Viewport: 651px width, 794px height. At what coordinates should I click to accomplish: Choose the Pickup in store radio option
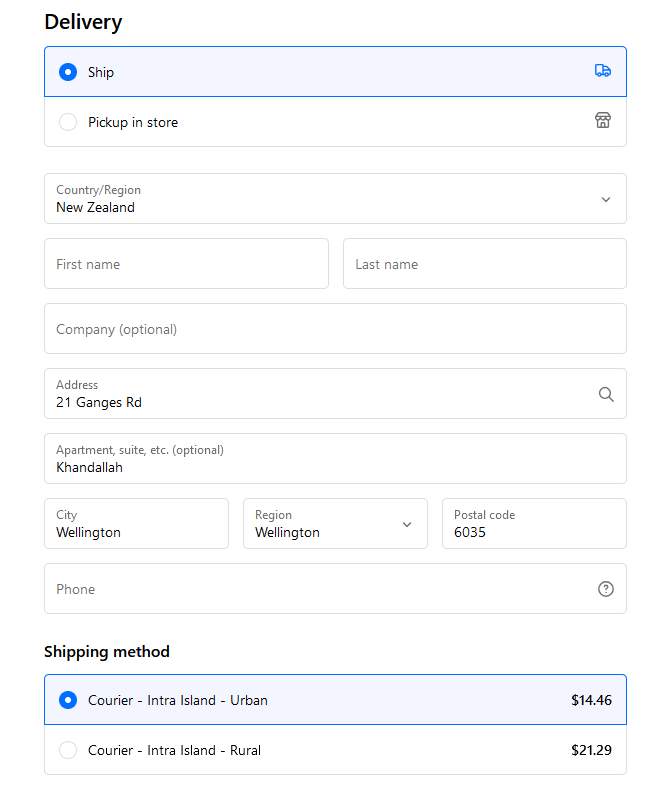pos(68,122)
